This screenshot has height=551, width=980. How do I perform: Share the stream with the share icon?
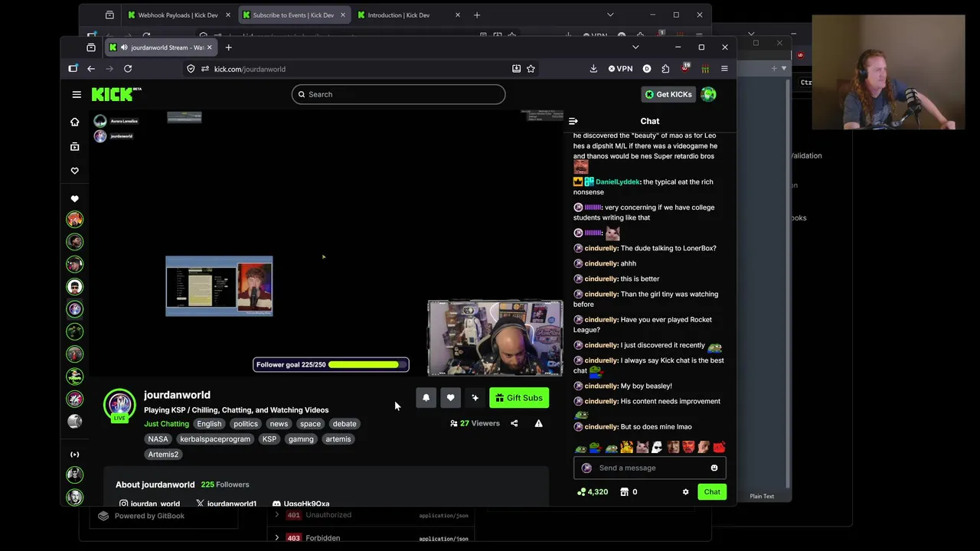click(x=514, y=423)
